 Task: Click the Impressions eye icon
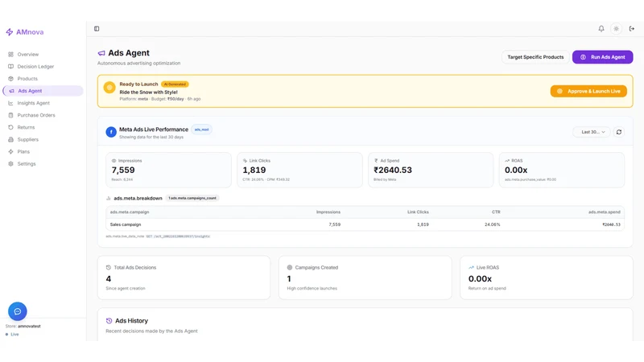[114, 160]
